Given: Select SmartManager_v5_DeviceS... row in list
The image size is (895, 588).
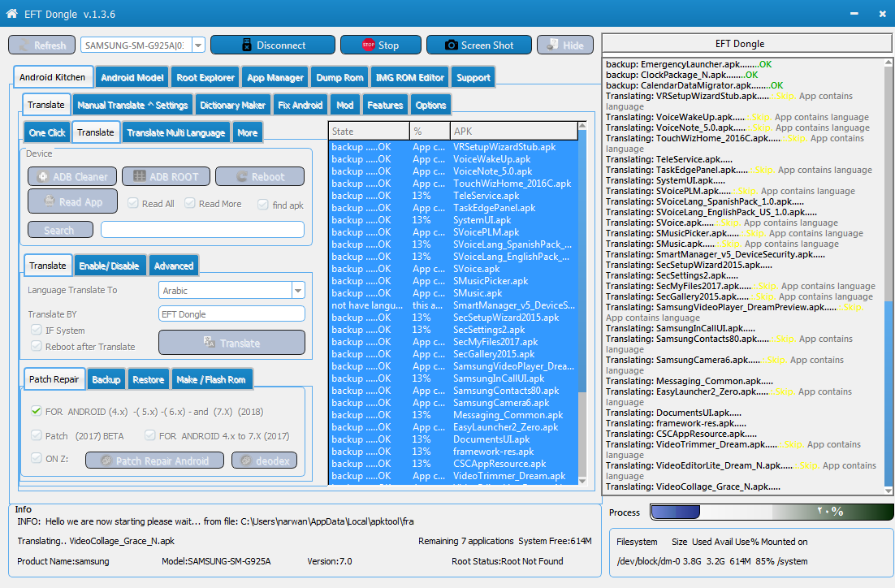Looking at the screenshot, I should (453, 305).
